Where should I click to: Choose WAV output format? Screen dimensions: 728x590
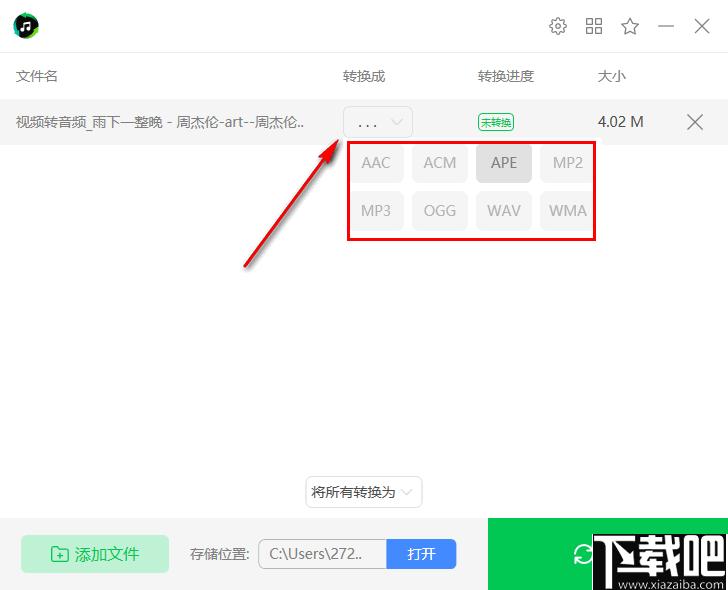click(x=504, y=211)
